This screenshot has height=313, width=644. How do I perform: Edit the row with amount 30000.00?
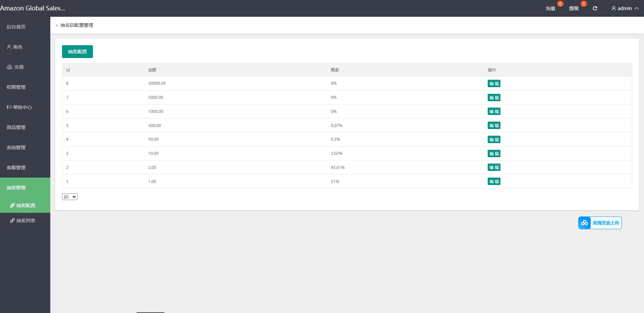(494, 83)
